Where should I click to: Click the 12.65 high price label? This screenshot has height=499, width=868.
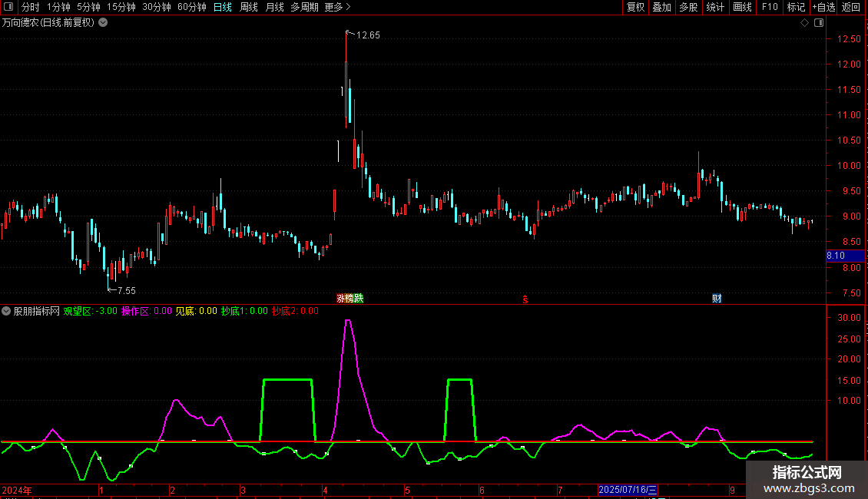click(368, 35)
